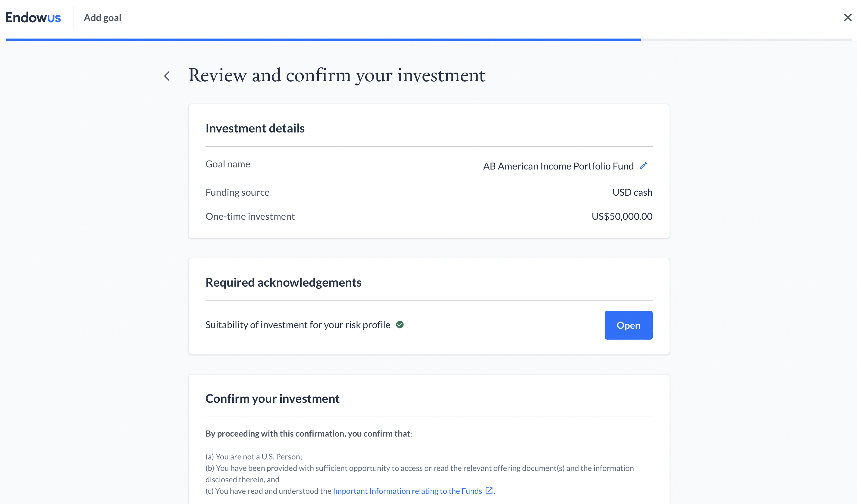Click the Investment details heading
857x504 pixels.
tap(255, 128)
